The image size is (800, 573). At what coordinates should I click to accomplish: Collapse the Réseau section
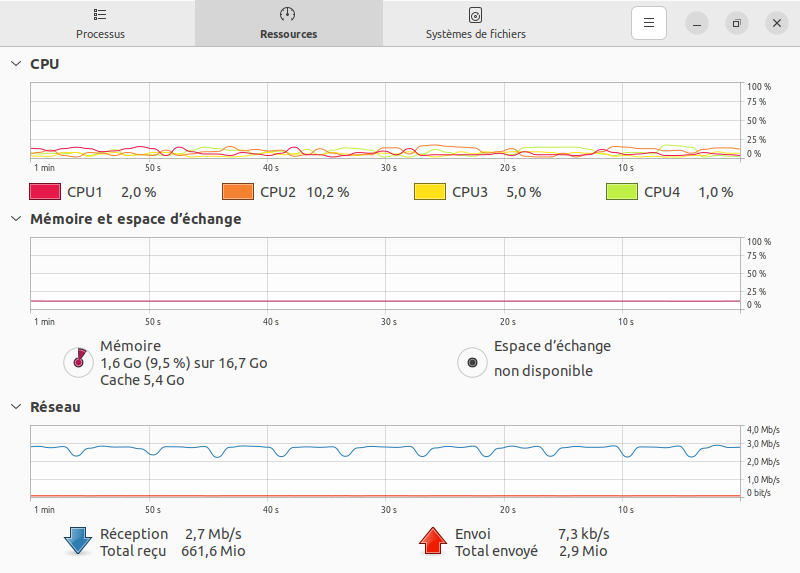pos(15,407)
